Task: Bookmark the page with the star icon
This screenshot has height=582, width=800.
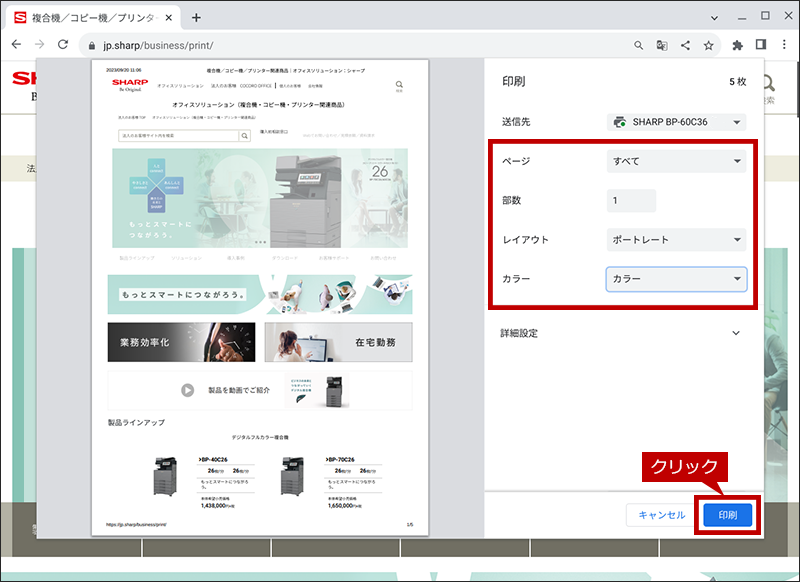Action: [708, 45]
